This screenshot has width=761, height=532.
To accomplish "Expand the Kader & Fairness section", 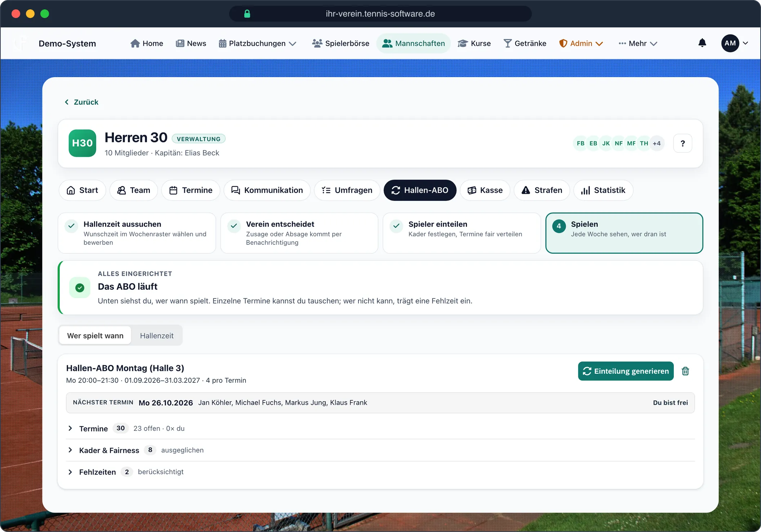I will 380,450.
